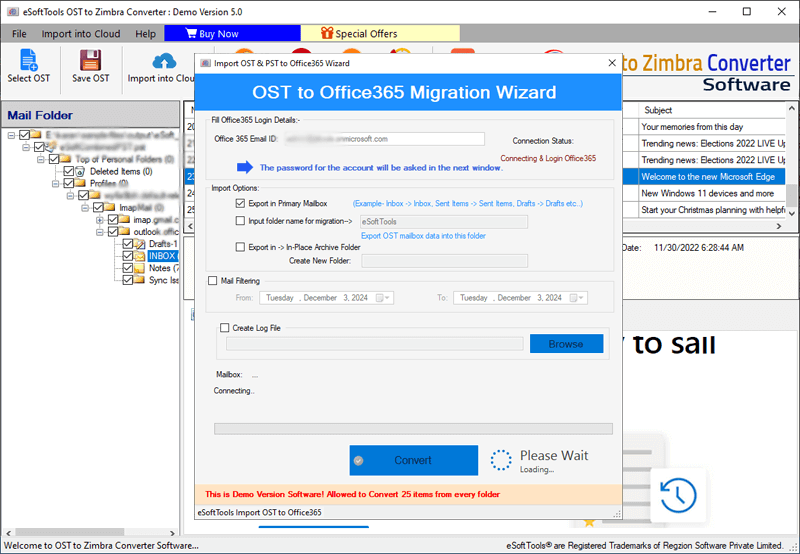The height and width of the screenshot is (554, 800).
Task: Open the To date picker dropdown
Action: (x=577, y=298)
